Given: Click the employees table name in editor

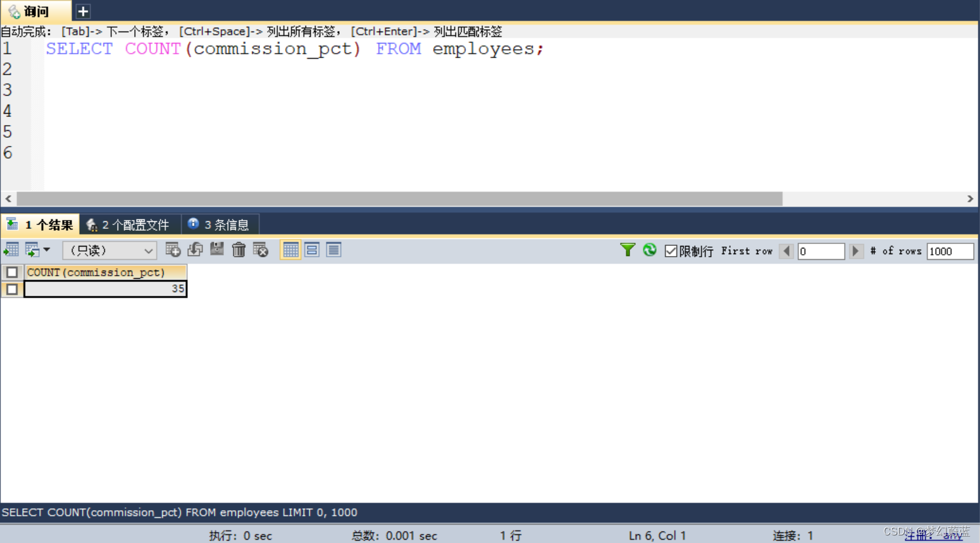Looking at the screenshot, I should point(483,49).
